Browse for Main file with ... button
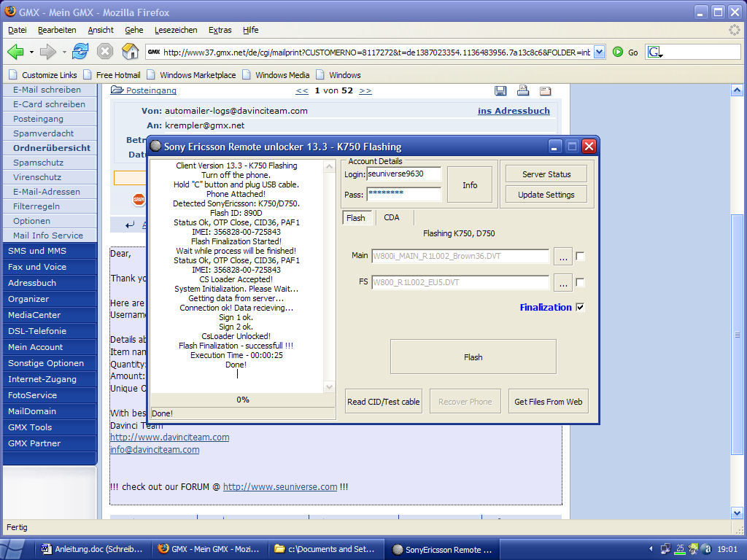Viewport: 747px width, 560px height. (x=563, y=256)
